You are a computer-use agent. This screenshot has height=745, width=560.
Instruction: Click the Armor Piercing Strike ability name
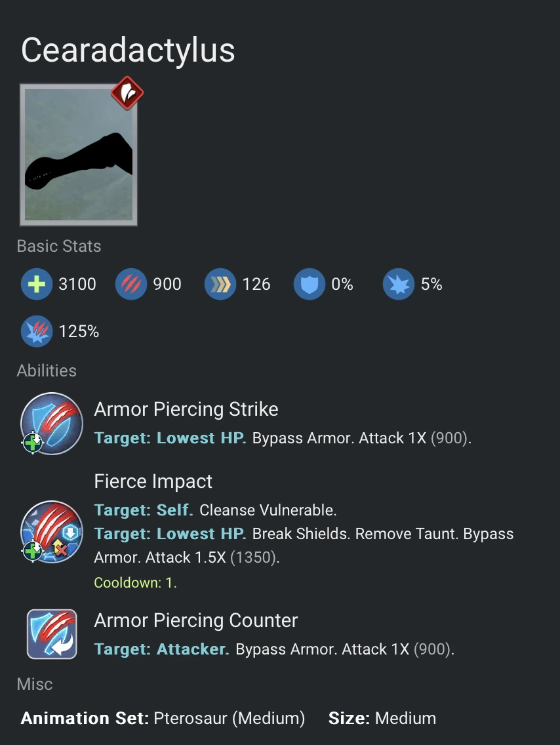186,409
